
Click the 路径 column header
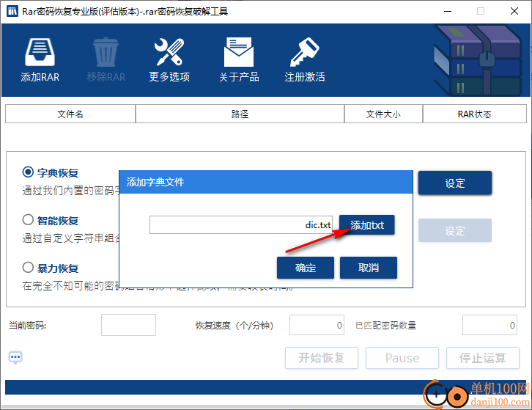(240, 114)
